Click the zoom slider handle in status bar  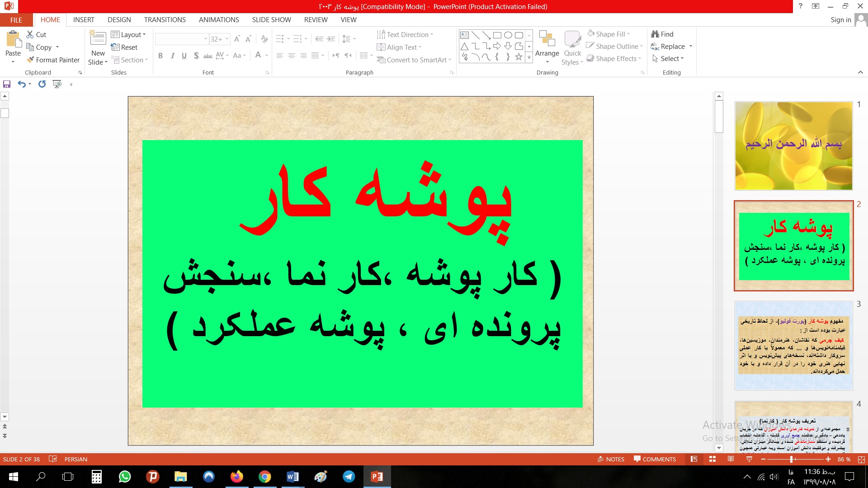pos(791,459)
